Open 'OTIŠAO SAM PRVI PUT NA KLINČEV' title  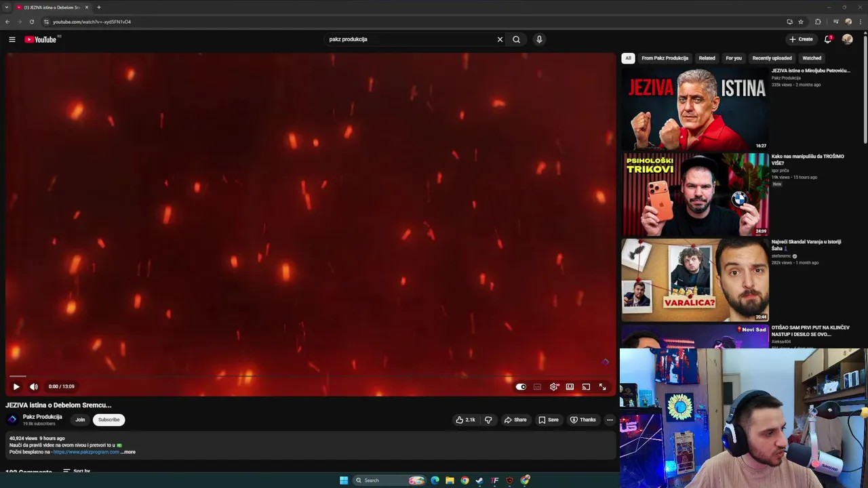pyautogui.click(x=810, y=331)
